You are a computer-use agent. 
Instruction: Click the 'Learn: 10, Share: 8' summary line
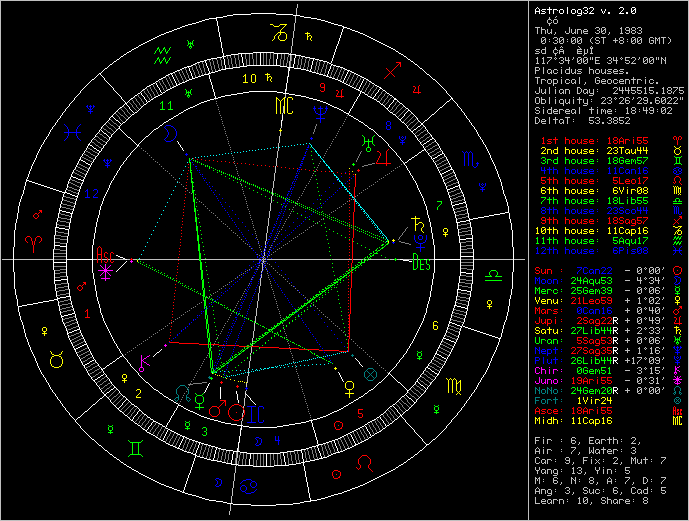[x=591, y=501]
